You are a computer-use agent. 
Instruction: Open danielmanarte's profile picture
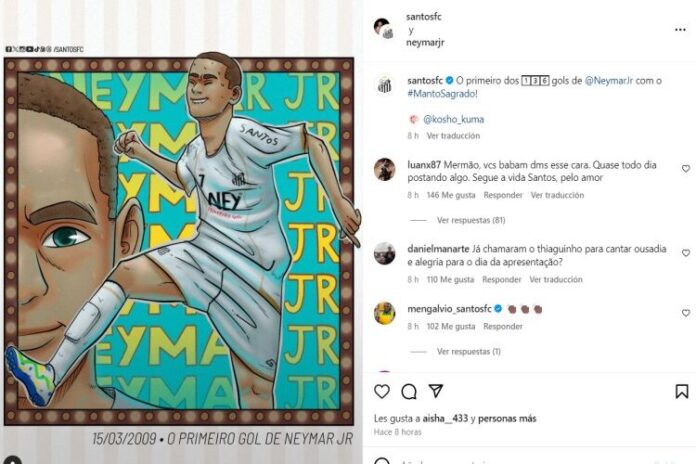[384, 253]
